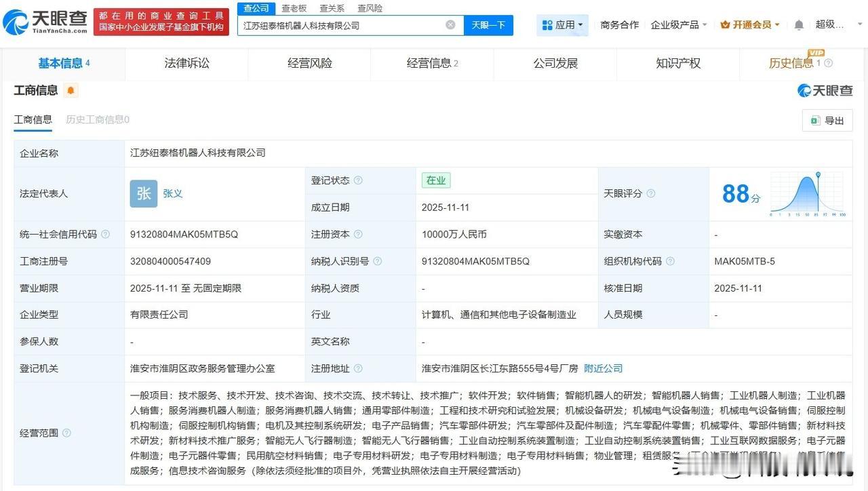Open the 基本信息 tab
The image size is (868, 491).
(x=64, y=63)
